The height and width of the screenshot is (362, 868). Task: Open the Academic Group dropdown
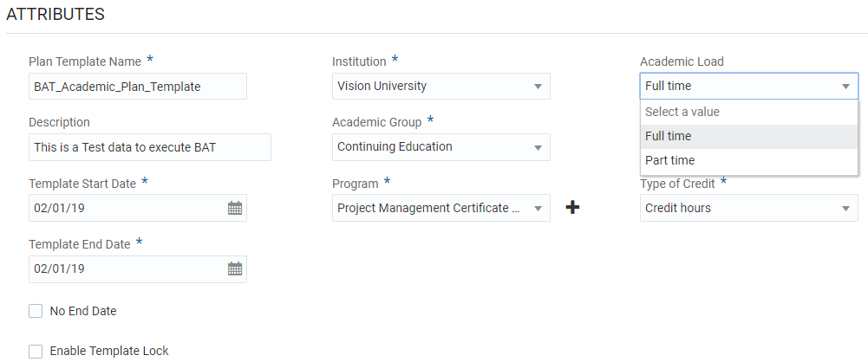538,147
